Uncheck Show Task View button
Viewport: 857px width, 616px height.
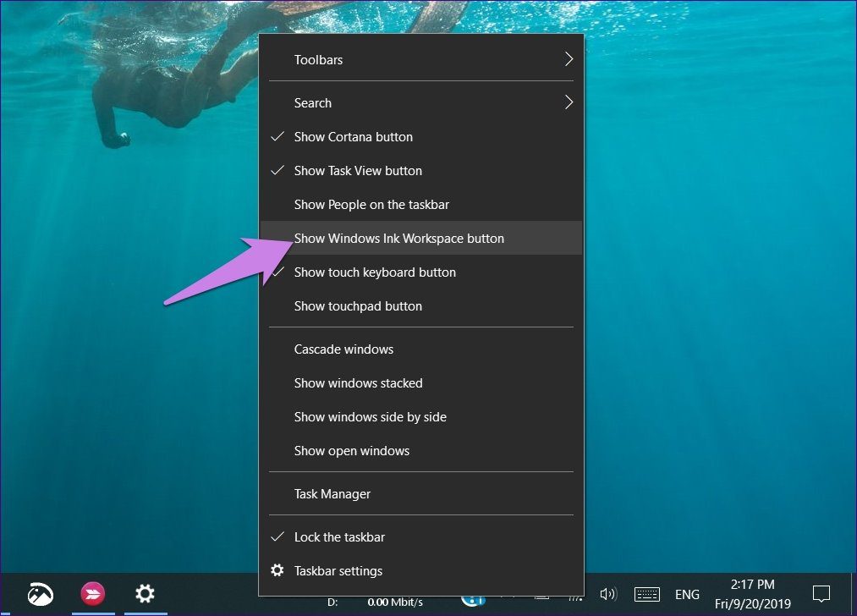click(x=420, y=171)
